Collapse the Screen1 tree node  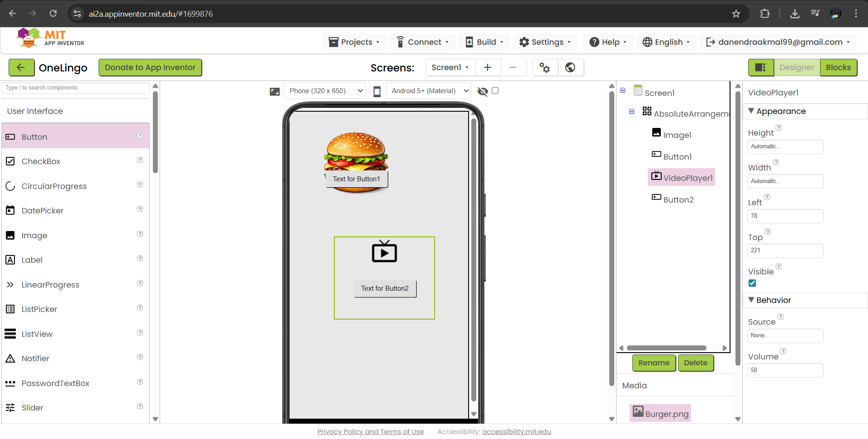tap(622, 90)
